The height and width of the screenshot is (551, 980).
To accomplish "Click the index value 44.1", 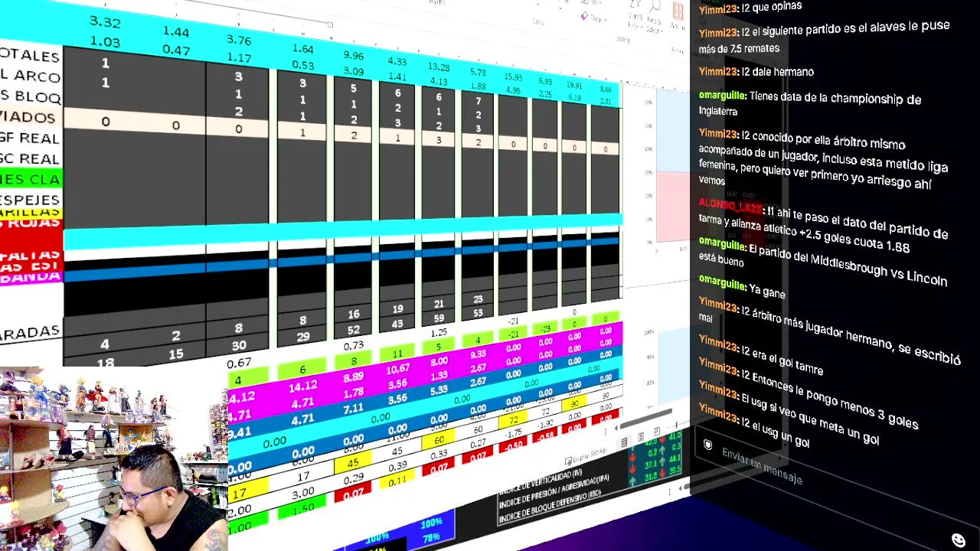I will pyautogui.click(x=675, y=458).
